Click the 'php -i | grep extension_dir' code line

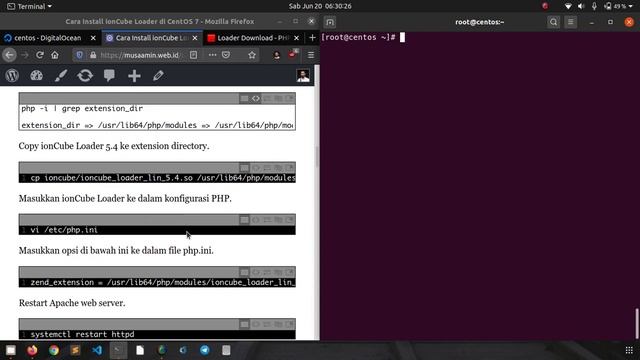[82, 109]
